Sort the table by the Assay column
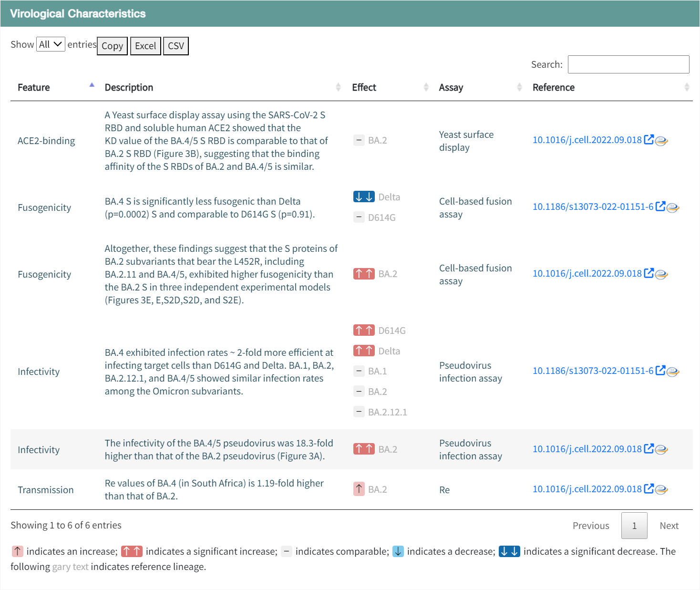Viewport: 700px width, 590px height. coord(519,87)
